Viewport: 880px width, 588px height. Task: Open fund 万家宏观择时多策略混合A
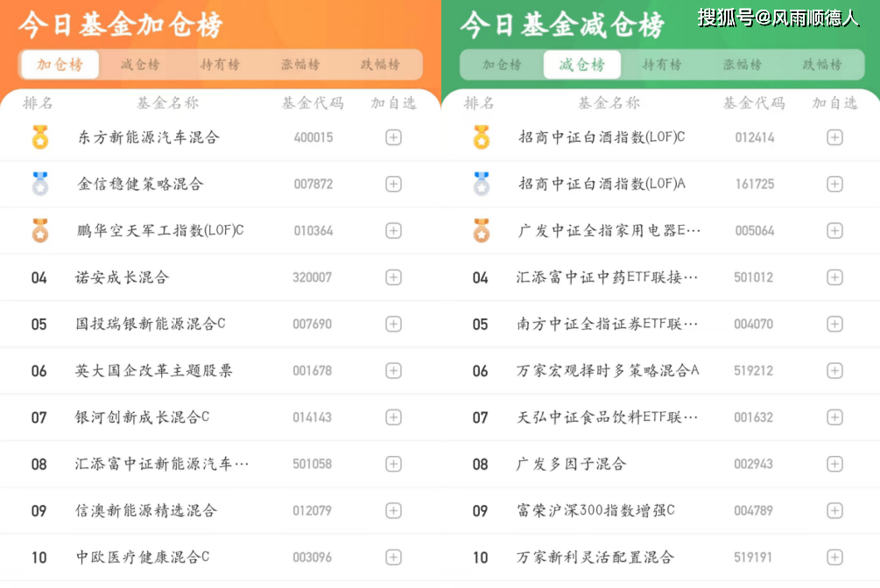tap(608, 370)
